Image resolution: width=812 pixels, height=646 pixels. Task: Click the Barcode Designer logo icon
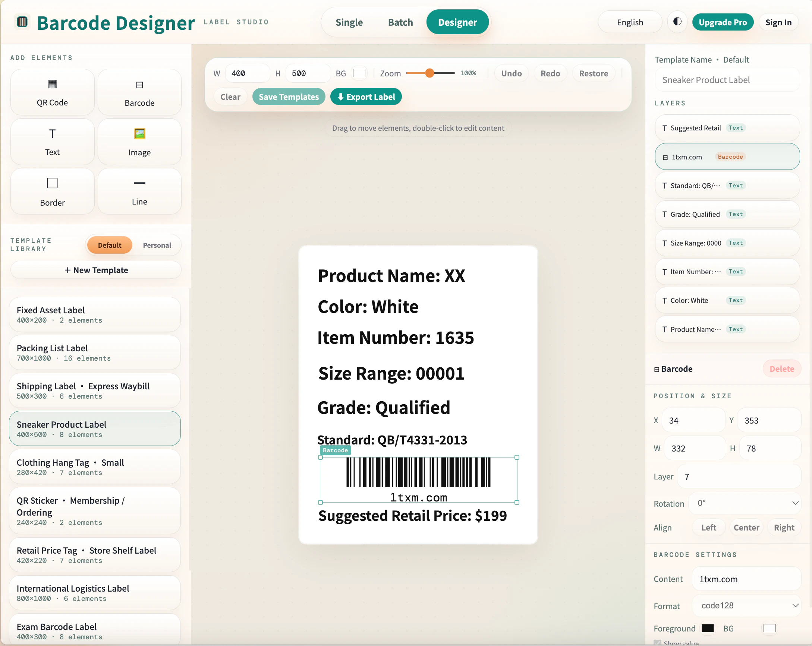[x=22, y=22]
